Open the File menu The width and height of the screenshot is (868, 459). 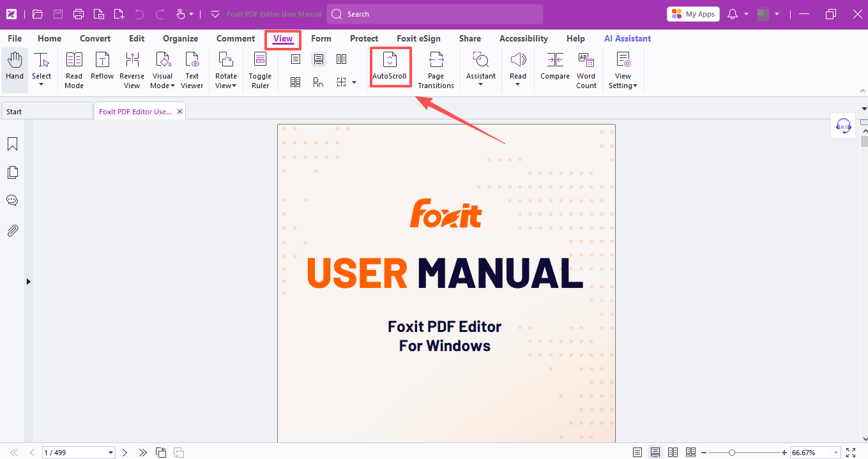pos(15,38)
